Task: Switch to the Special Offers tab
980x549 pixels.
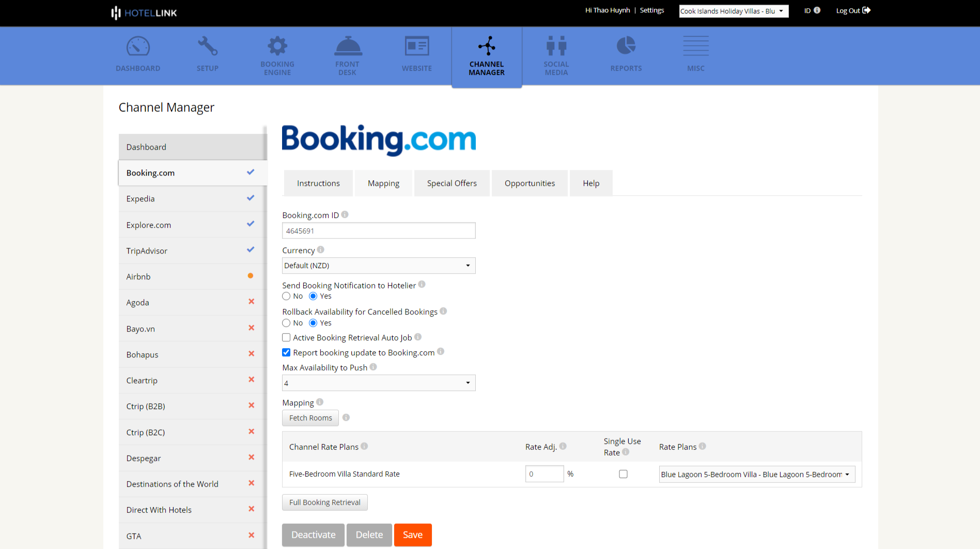Action: click(452, 183)
